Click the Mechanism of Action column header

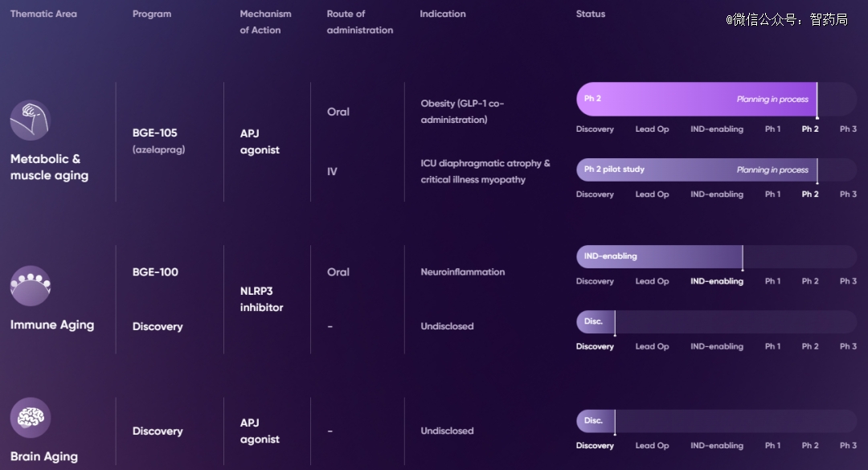click(x=265, y=22)
